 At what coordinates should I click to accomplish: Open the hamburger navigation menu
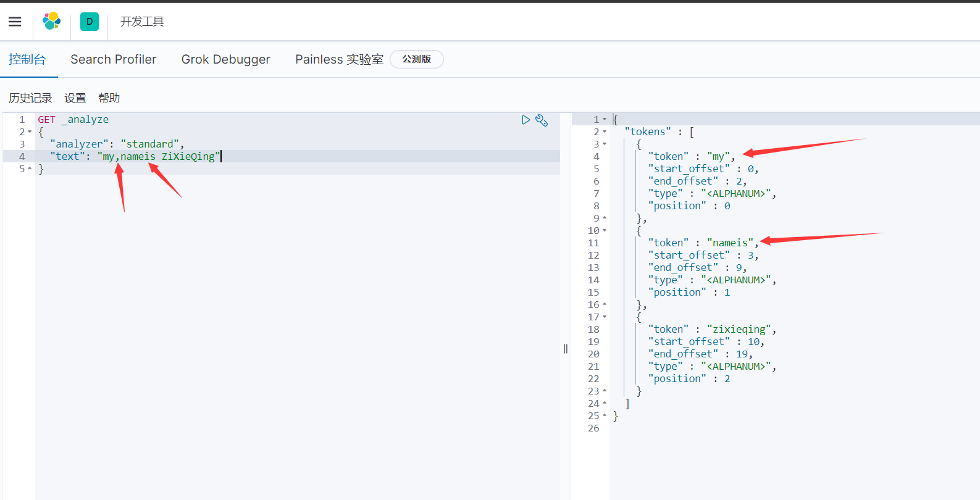[15, 22]
